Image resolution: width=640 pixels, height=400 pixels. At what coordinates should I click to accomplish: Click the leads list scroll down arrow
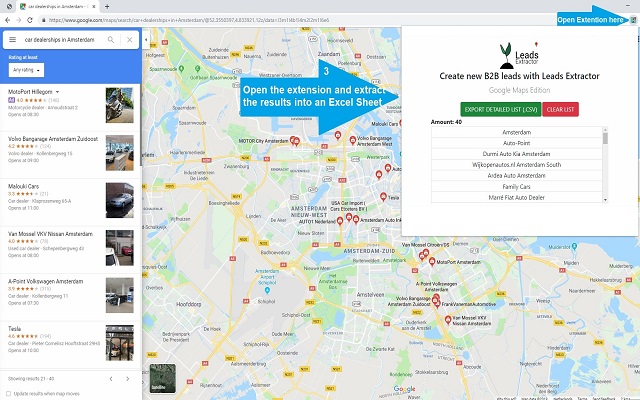pos(605,200)
